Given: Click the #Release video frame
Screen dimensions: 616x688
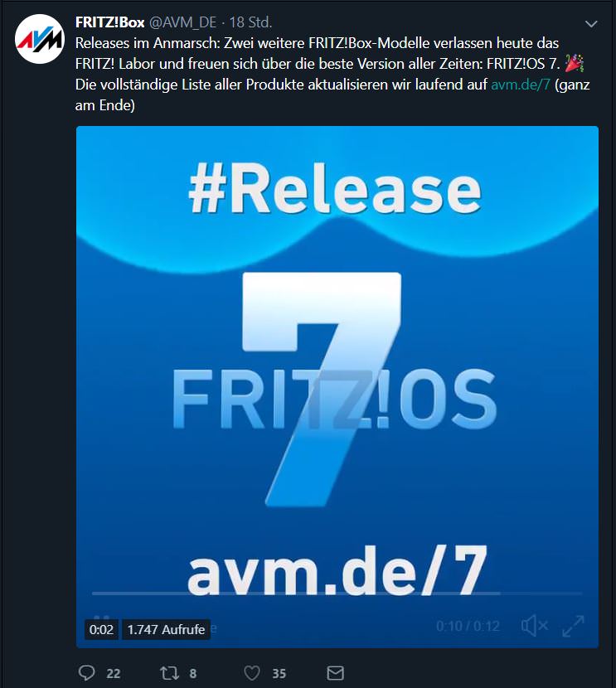Looking at the screenshot, I should coord(337,386).
